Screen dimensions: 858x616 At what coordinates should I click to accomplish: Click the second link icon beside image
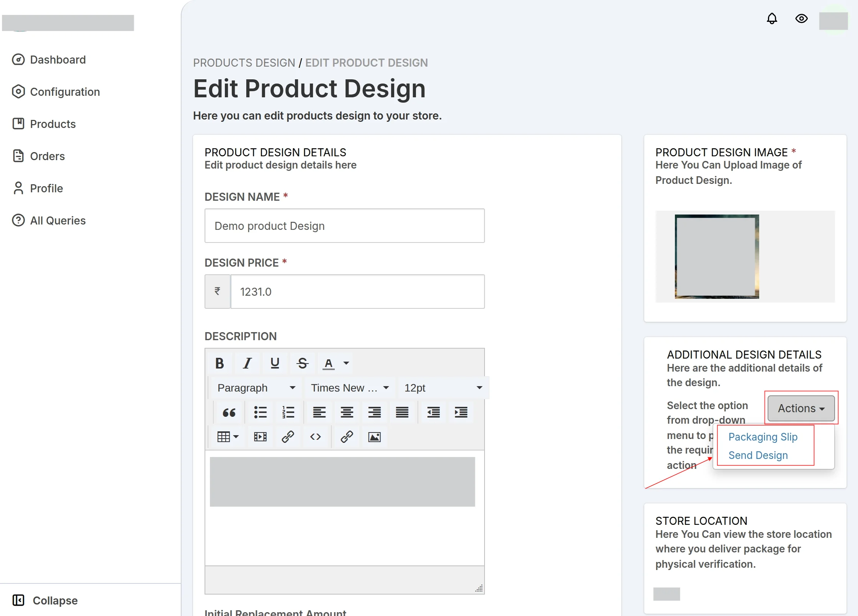[347, 437]
